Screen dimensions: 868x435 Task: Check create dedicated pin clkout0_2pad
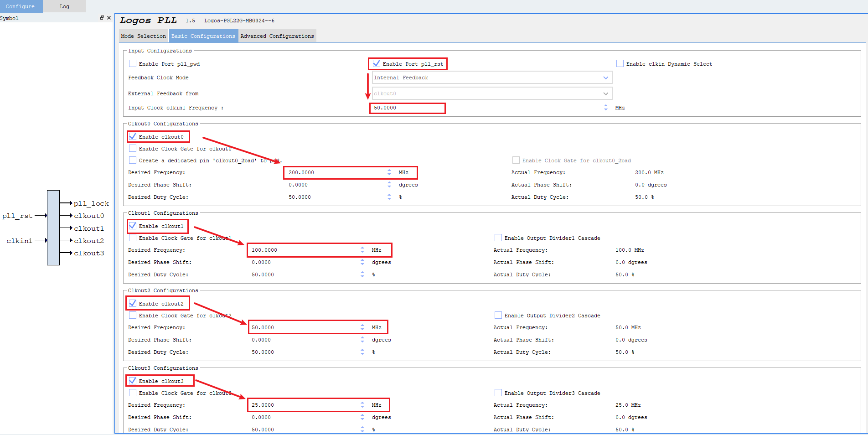coord(133,160)
